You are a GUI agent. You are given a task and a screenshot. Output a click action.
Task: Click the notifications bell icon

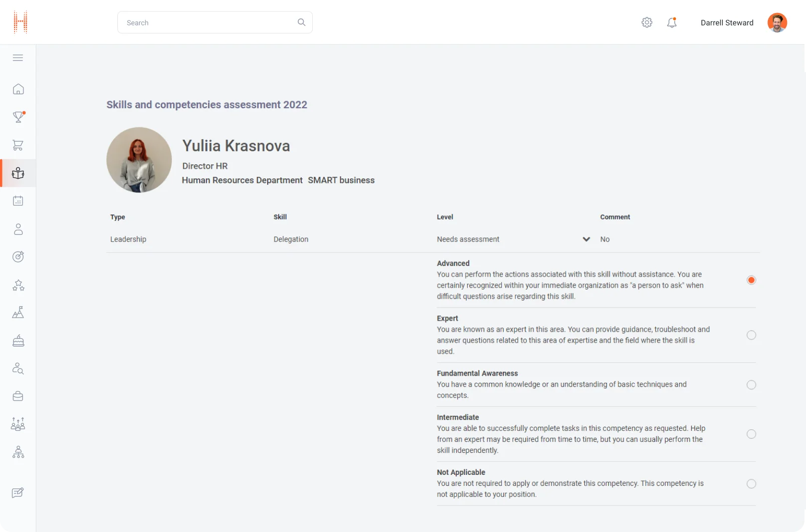tap(672, 23)
